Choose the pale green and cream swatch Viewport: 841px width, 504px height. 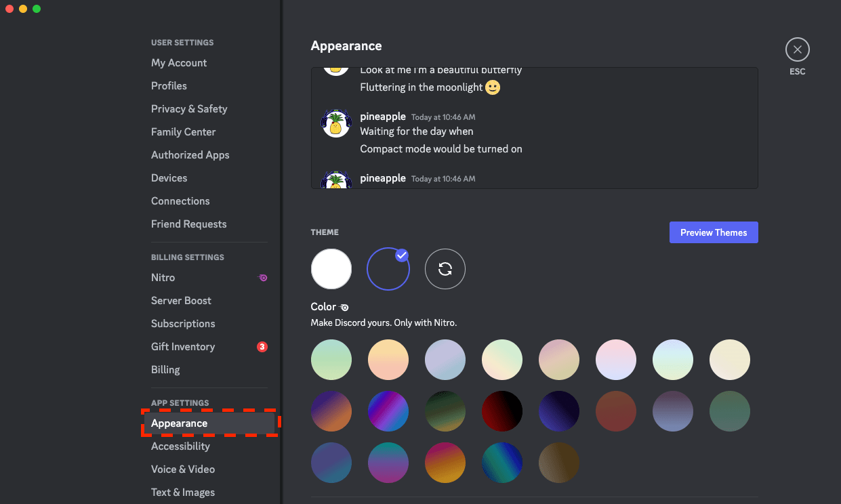coord(502,360)
